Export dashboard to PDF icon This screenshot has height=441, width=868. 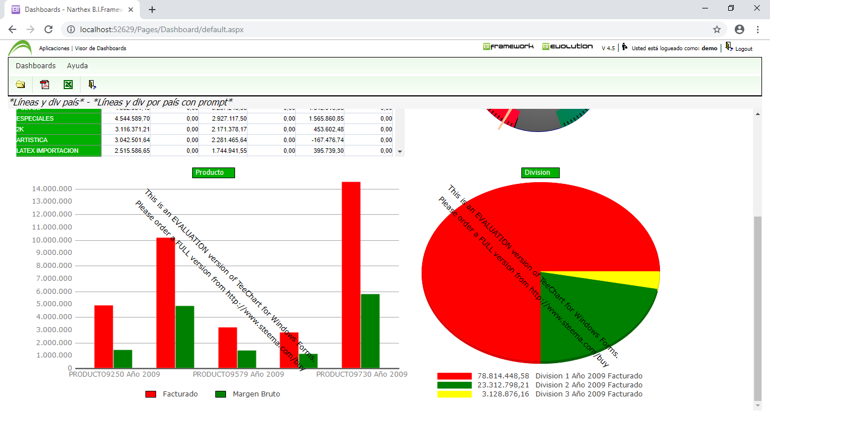(45, 85)
